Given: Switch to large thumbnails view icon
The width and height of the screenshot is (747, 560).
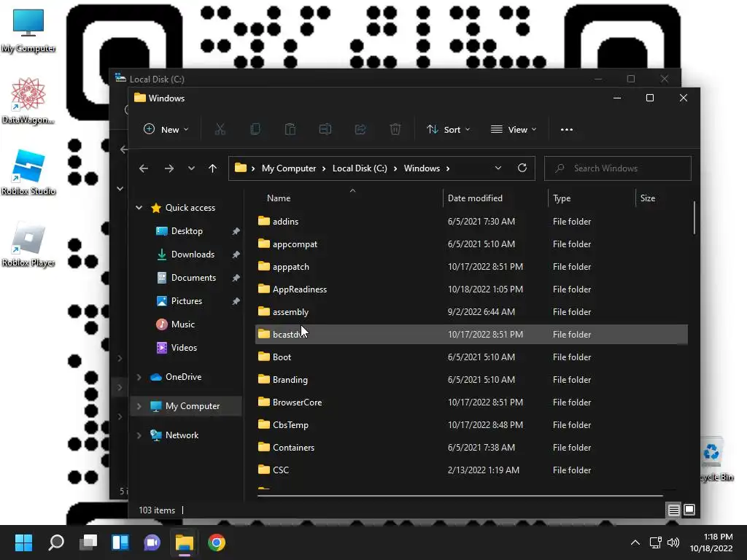Looking at the screenshot, I should pyautogui.click(x=689, y=510).
